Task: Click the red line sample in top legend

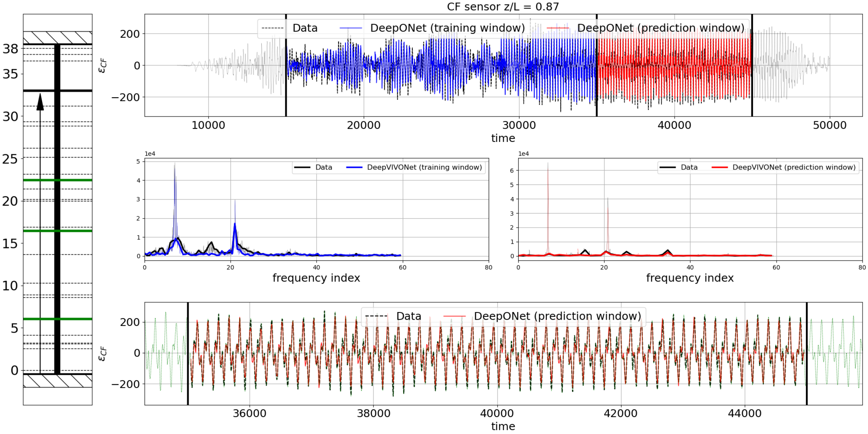Action: point(558,28)
